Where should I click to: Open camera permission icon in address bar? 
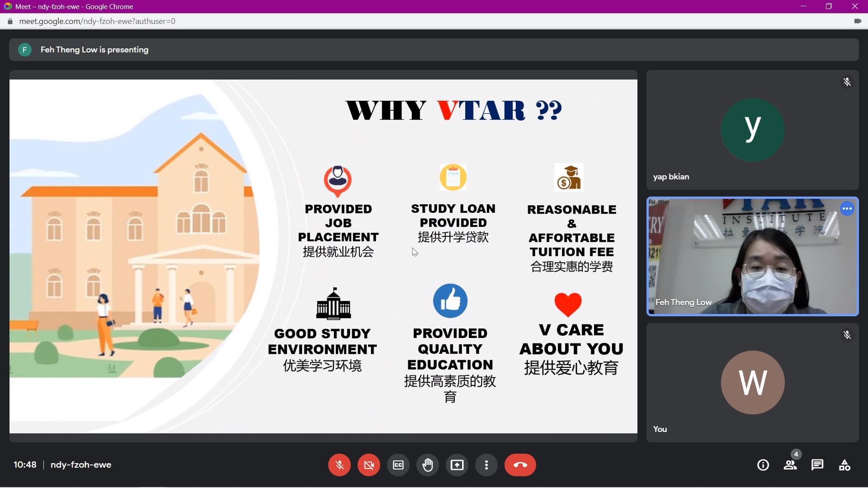(x=858, y=21)
